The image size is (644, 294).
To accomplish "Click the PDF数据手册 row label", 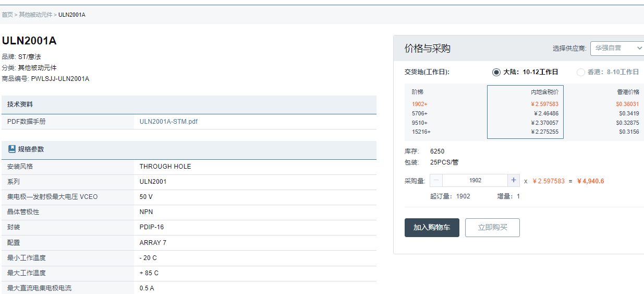I will 27,122.
